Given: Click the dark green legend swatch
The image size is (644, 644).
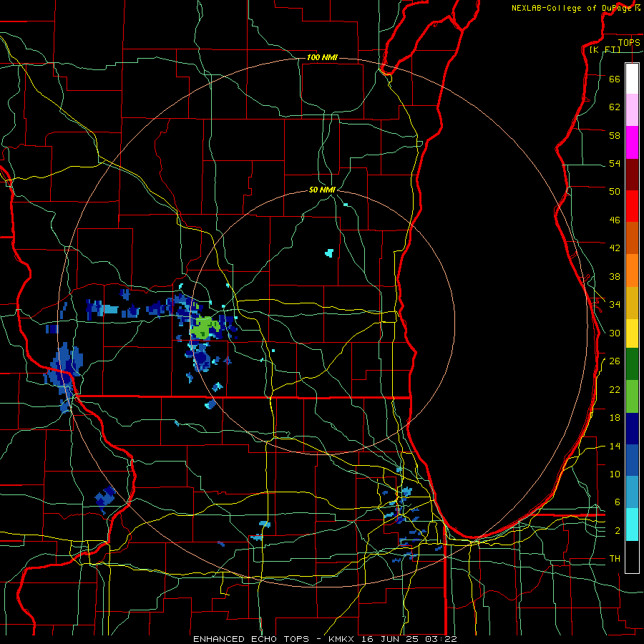Looking at the screenshot, I should (632, 364).
